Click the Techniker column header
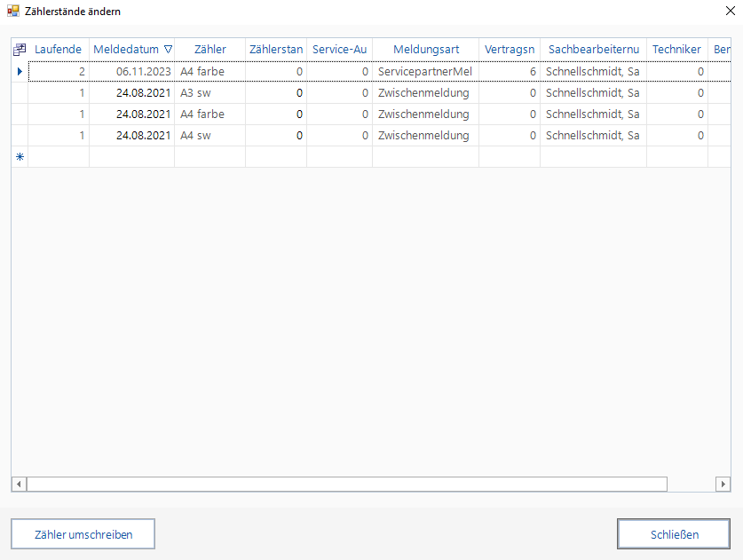743x560 pixels. (676, 50)
